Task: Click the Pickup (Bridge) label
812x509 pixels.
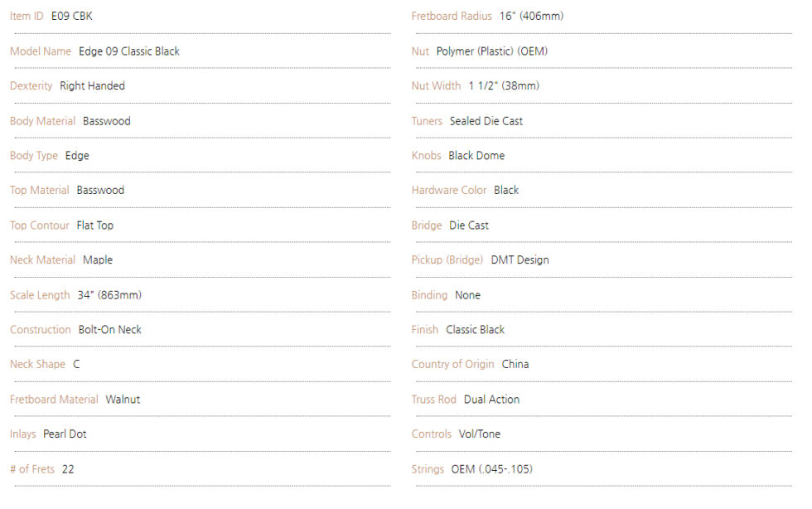Action: (x=447, y=260)
